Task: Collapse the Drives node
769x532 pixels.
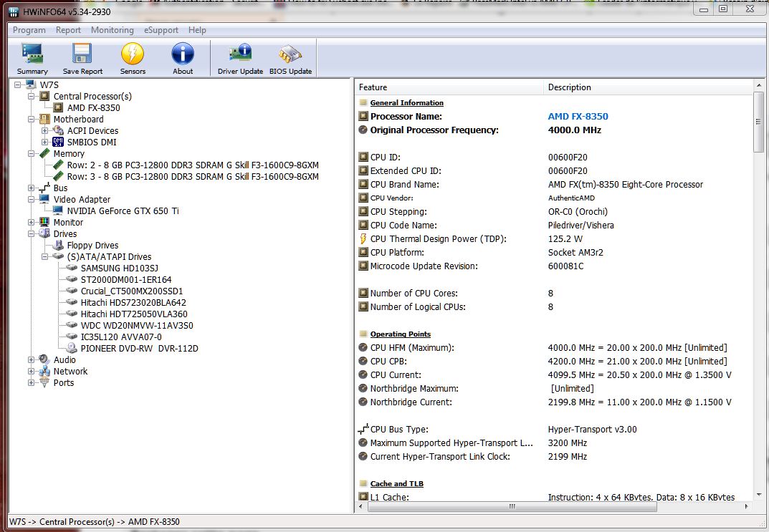Action: click(32, 233)
